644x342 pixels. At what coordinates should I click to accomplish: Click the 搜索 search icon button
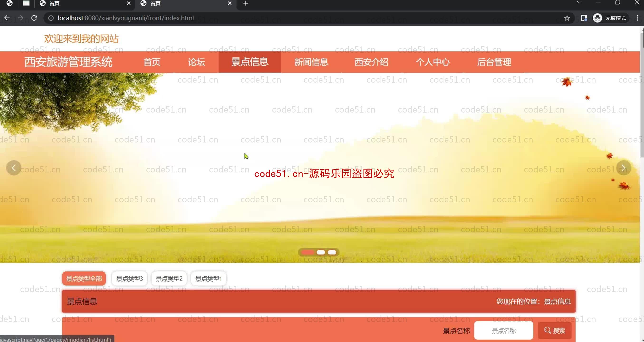point(555,330)
